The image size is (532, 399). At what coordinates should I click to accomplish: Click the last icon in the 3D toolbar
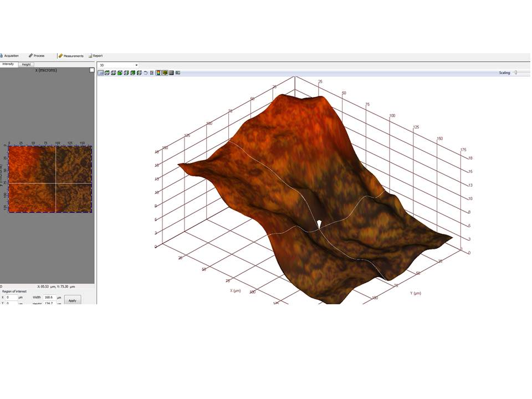[x=178, y=73]
